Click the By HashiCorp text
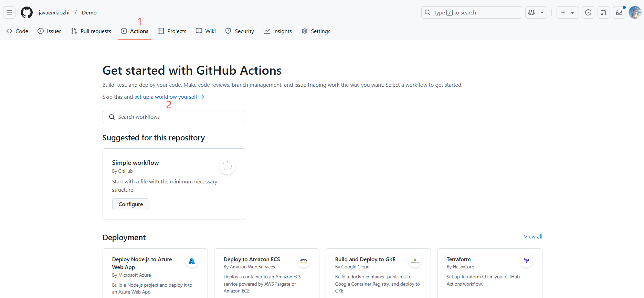 (460, 267)
